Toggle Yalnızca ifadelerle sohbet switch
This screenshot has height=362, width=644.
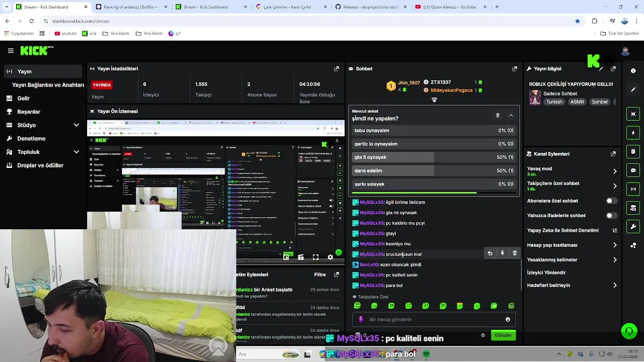click(x=611, y=216)
